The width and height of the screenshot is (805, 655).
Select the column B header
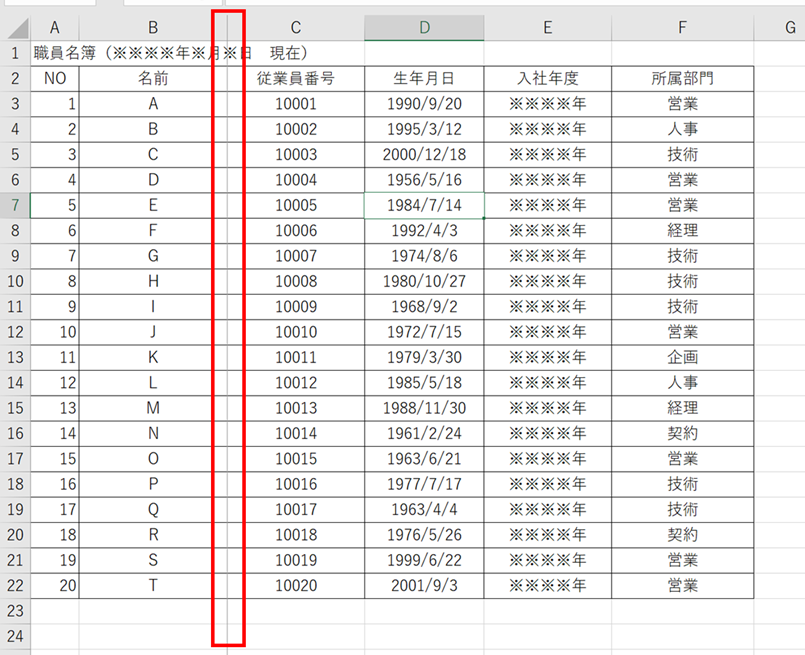coord(152,28)
